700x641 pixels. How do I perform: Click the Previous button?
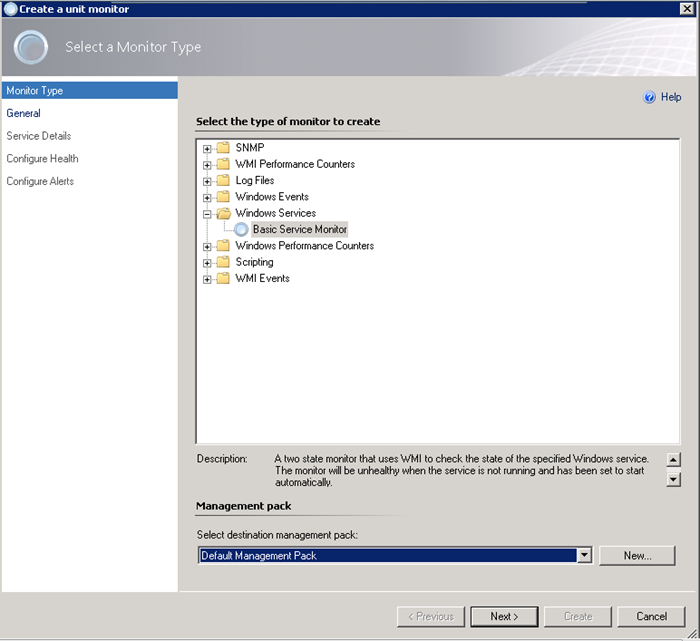[431, 617]
